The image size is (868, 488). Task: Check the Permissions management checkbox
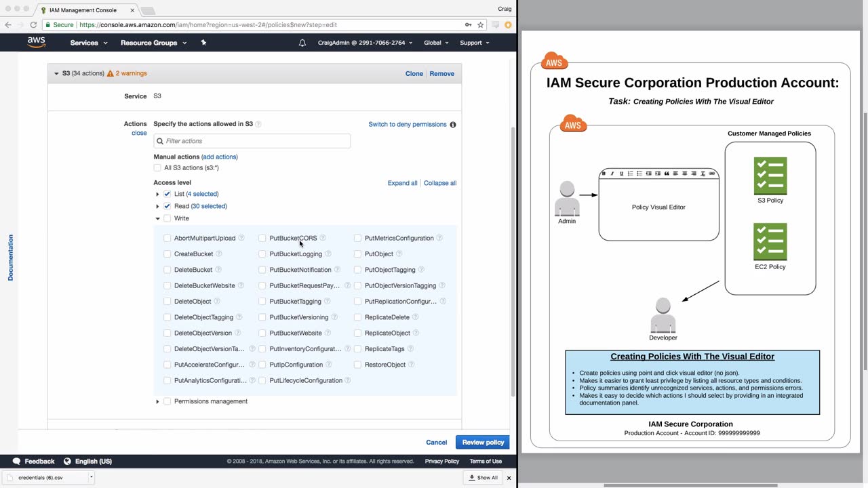tap(167, 401)
